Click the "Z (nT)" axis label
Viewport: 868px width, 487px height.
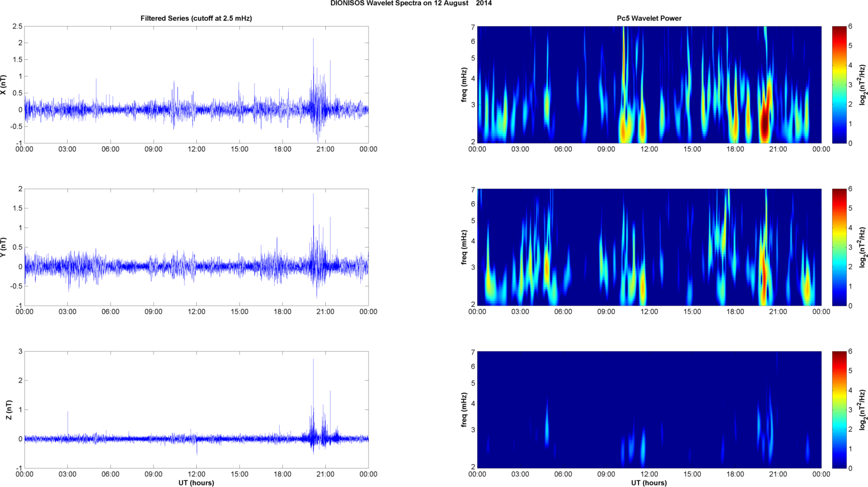point(9,410)
